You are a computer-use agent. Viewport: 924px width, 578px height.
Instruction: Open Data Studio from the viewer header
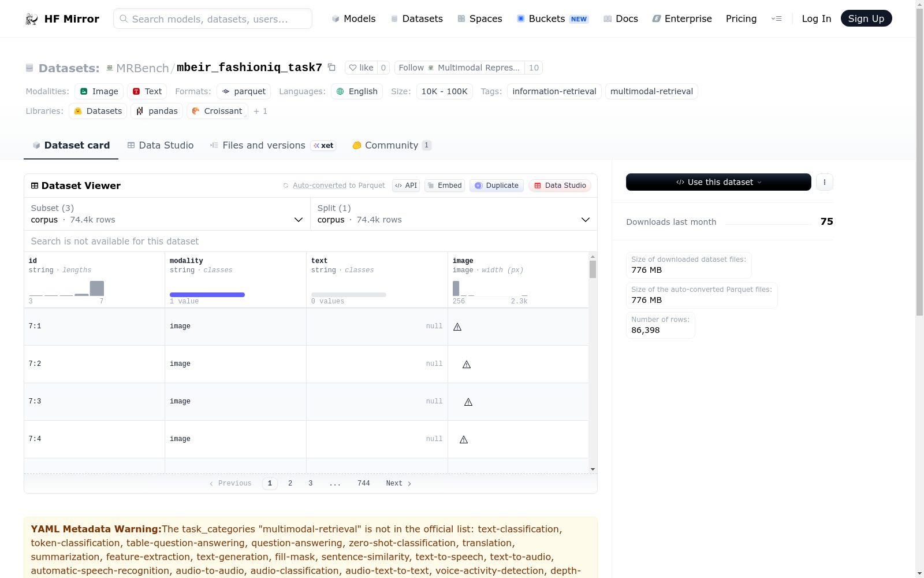pos(560,186)
